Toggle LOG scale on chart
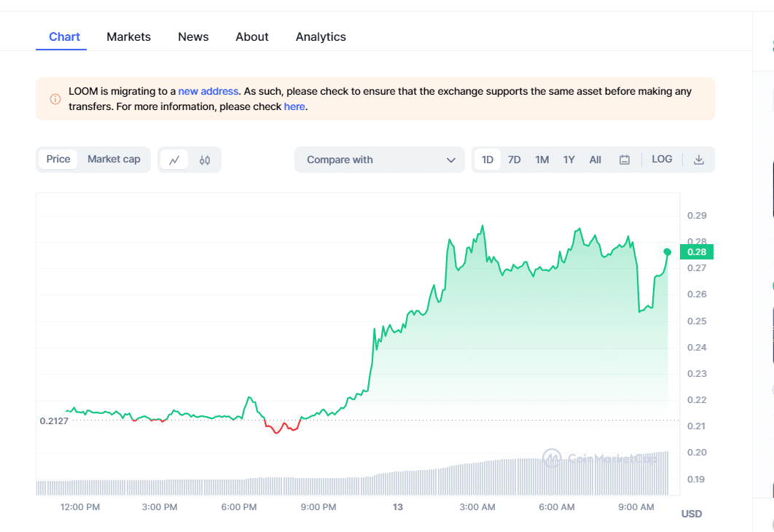The height and width of the screenshot is (532, 774). coord(662,160)
